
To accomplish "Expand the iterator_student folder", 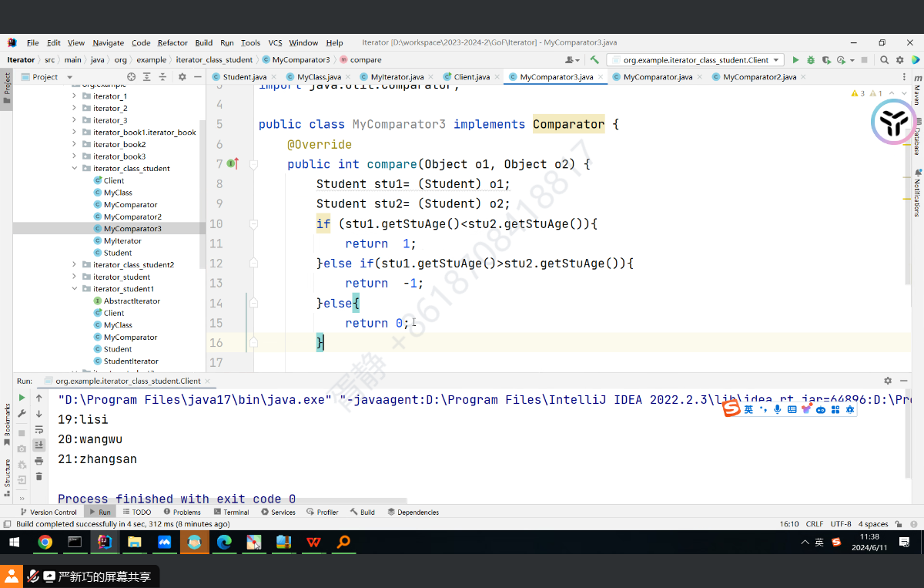I will click(75, 277).
